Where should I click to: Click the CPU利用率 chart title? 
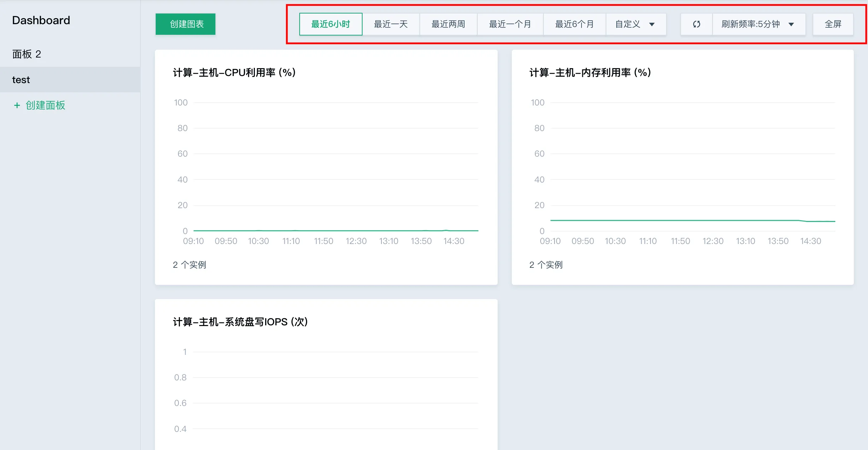coord(234,72)
